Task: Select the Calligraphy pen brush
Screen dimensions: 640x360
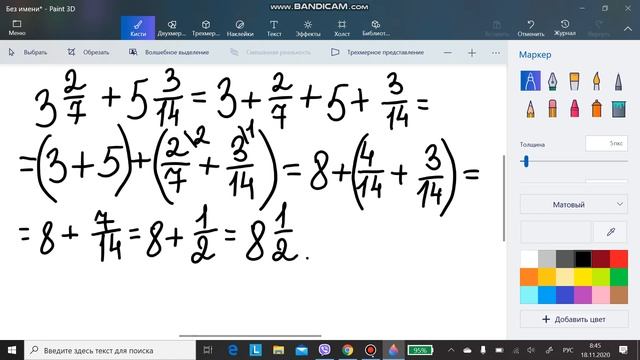Action: (552, 81)
